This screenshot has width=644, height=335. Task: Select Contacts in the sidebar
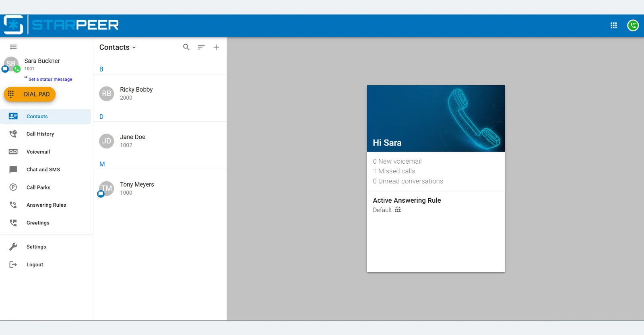(x=45, y=116)
